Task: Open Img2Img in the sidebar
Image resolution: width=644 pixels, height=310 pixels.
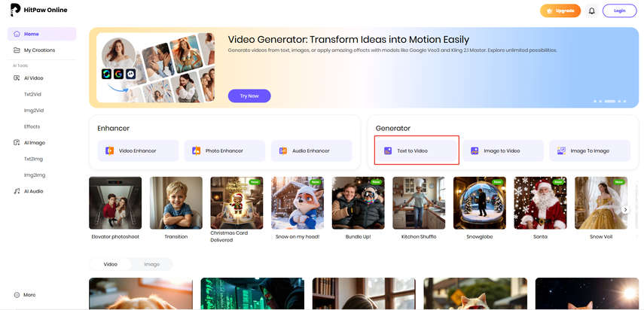Action: point(35,175)
